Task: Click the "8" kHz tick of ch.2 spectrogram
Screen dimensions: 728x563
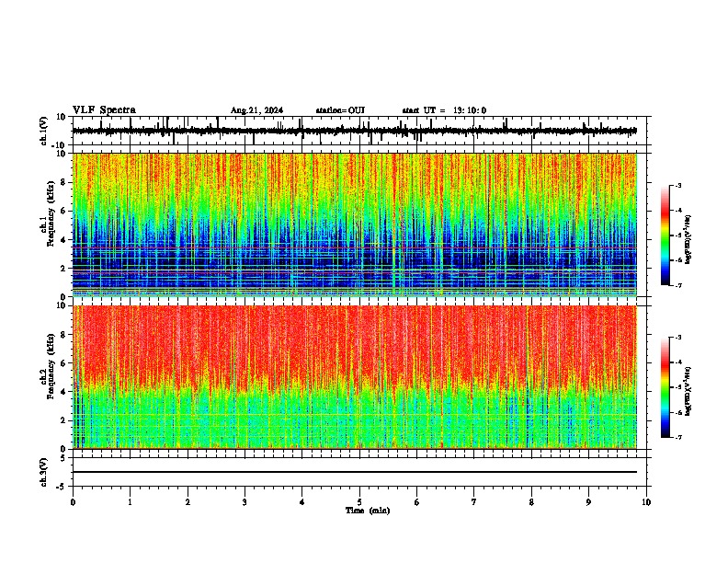Action: [64, 335]
